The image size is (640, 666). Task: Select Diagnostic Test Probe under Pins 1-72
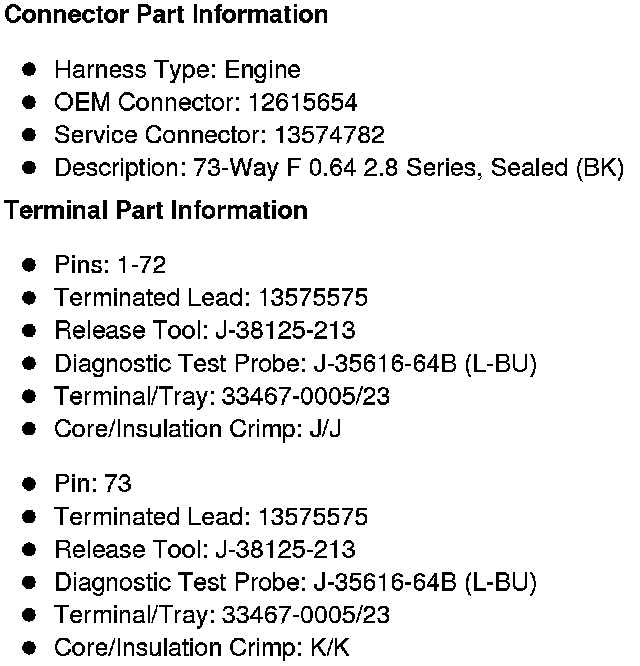295,364
